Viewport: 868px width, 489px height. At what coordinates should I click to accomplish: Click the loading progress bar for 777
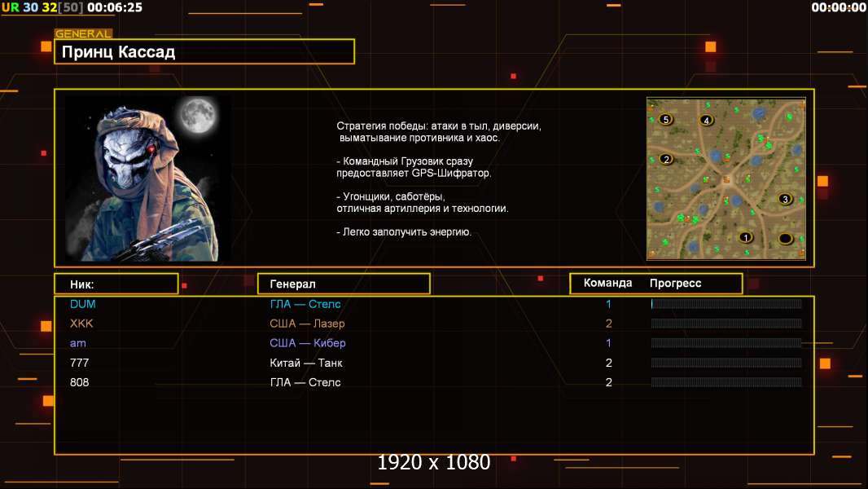(x=726, y=363)
